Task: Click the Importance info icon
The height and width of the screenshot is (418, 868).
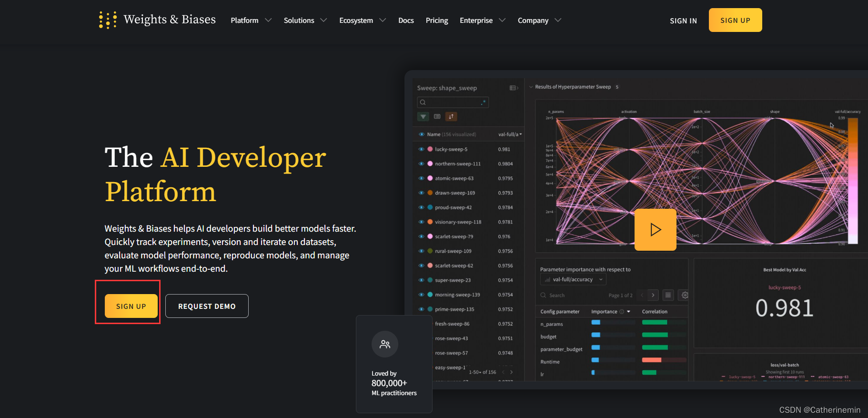Action: tap(622, 312)
